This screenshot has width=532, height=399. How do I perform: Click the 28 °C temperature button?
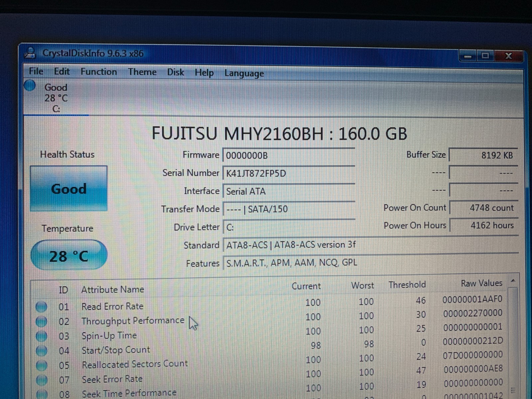coord(69,255)
